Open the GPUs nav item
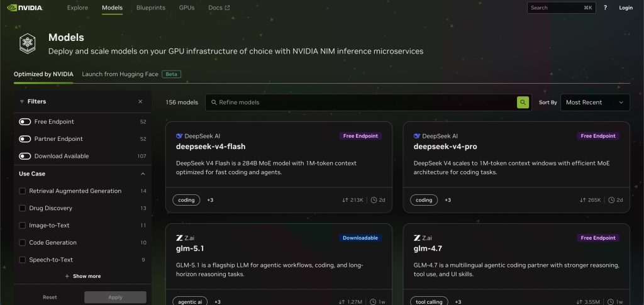 coord(187,8)
